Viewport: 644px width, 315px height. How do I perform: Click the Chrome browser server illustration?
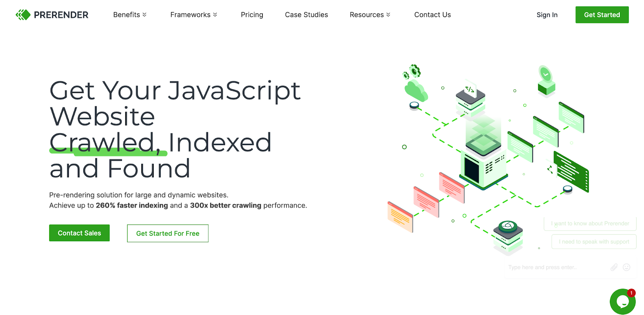click(508, 237)
